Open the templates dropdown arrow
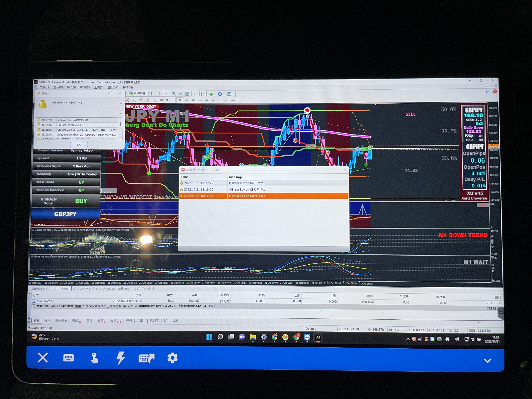Viewport: 532px width, 399px height. 233,94
